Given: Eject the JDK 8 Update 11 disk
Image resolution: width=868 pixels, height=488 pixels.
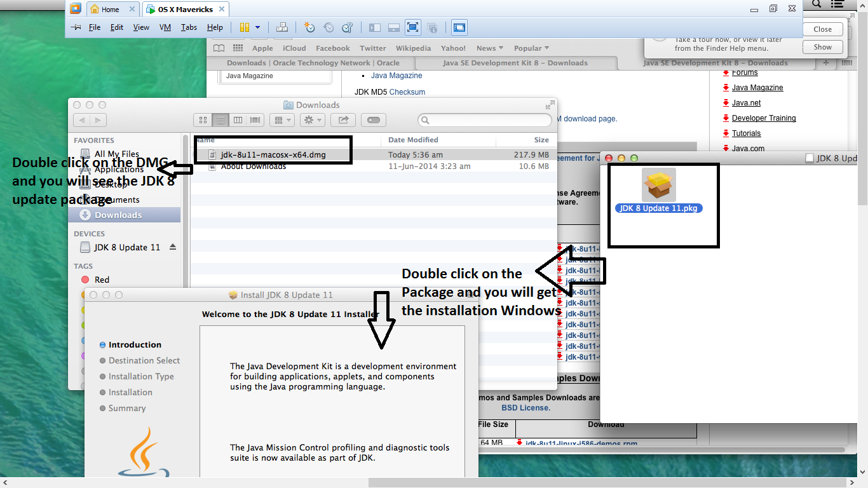Looking at the screenshot, I should pyautogui.click(x=173, y=247).
